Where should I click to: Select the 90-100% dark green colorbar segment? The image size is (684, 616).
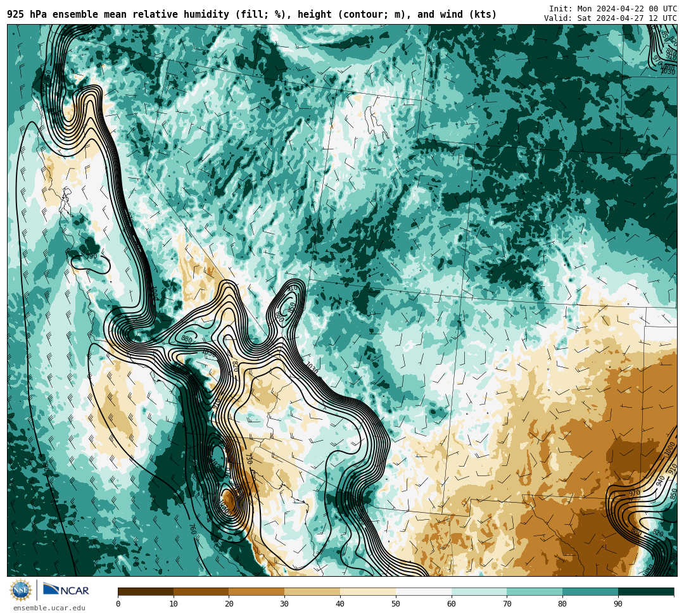coord(646,591)
